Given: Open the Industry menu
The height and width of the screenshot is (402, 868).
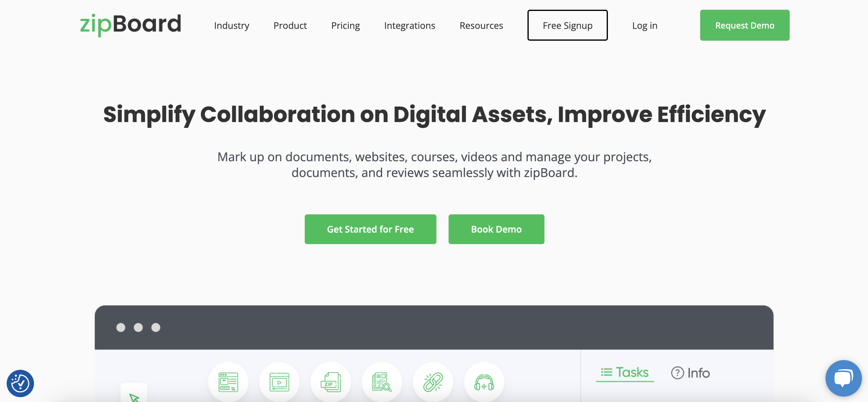Looking at the screenshot, I should pyautogui.click(x=232, y=26).
